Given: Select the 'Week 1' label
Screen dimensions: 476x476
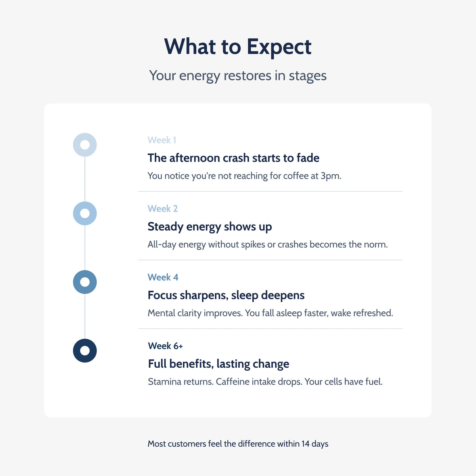Looking at the screenshot, I should click(x=162, y=140).
